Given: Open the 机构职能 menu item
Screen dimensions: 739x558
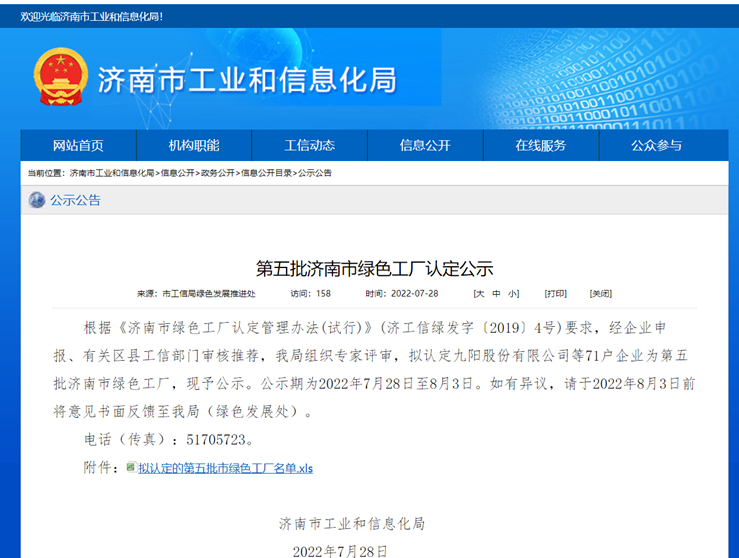Looking at the screenshot, I should (194, 146).
